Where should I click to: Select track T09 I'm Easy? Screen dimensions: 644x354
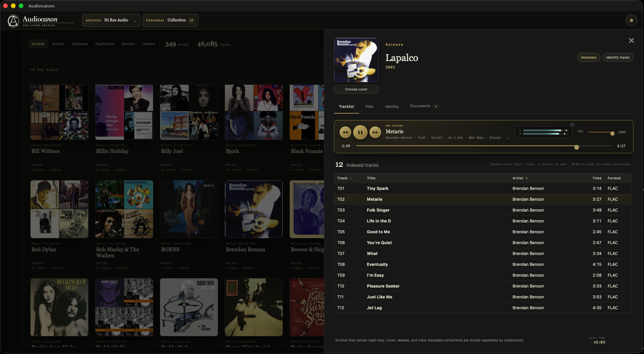[x=482, y=275]
